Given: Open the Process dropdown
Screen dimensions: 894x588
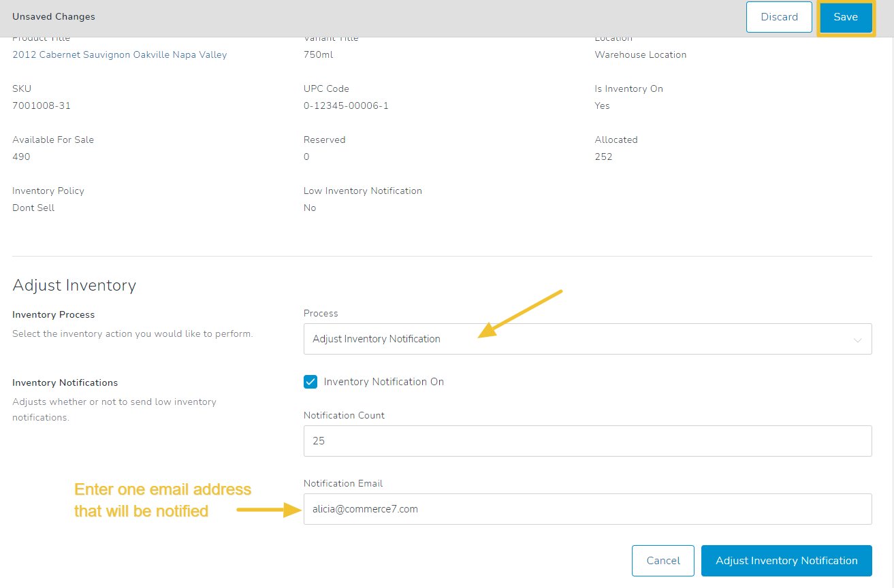Looking at the screenshot, I should pos(587,339).
